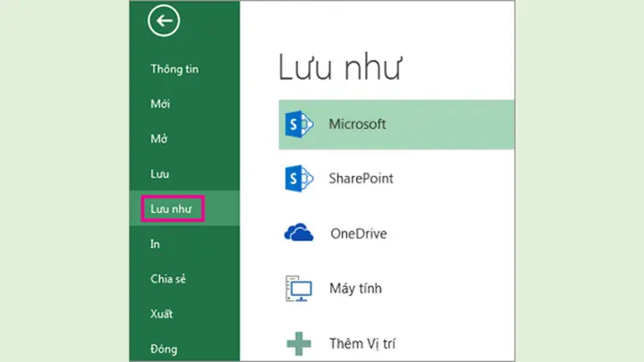Click the Máy tính computer icon
This screenshot has width=644, height=362.
pyautogui.click(x=299, y=288)
